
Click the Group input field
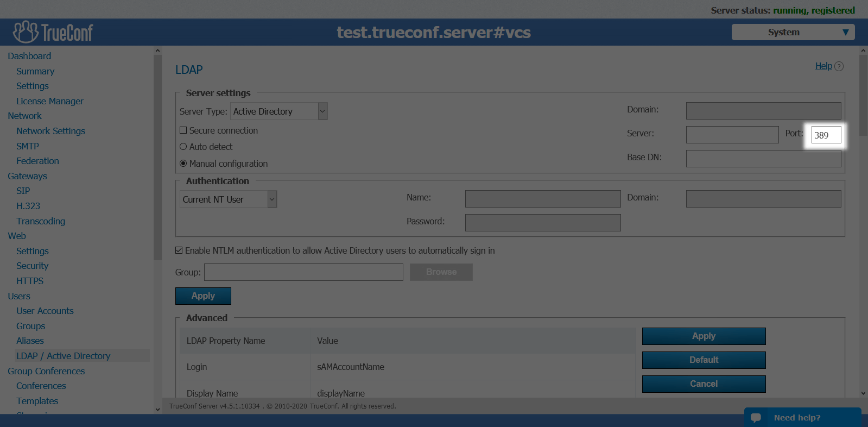[x=303, y=272]
